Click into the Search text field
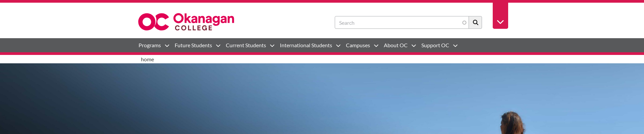 (x=399, y=22)
